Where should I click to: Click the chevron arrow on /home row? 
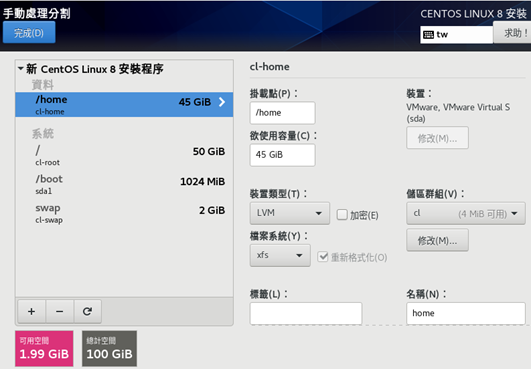pos(222,102)
